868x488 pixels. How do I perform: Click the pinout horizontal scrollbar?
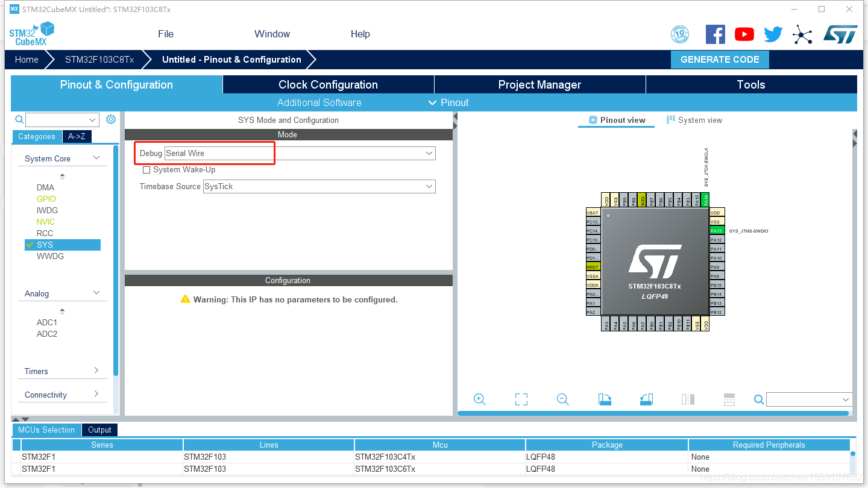pyautogui.click(x=653, y=413)
